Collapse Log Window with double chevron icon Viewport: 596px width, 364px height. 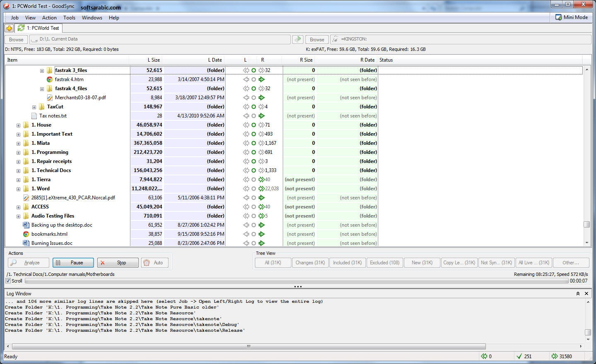click(x=578, y=293)
